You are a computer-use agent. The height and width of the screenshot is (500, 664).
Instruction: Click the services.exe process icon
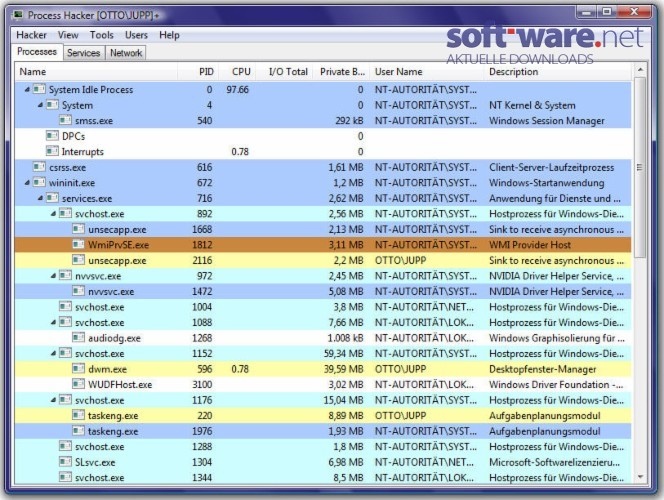point(53,198)
